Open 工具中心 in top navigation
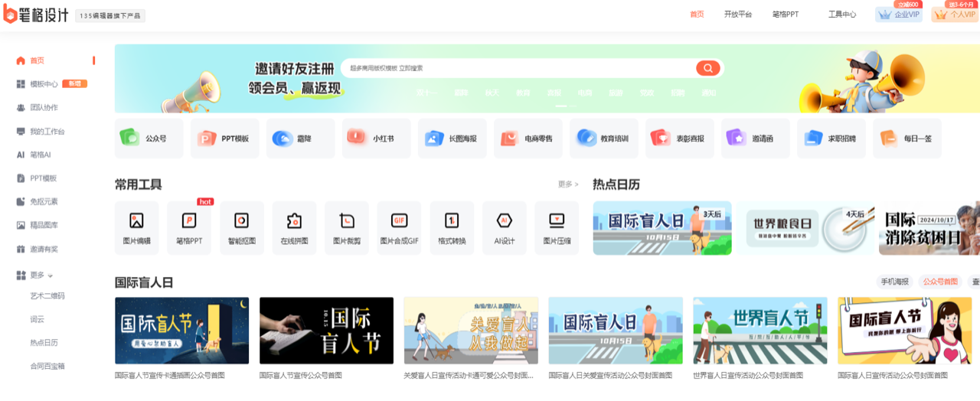The width and height of the screenshot is (980, 401). point(842,15)
